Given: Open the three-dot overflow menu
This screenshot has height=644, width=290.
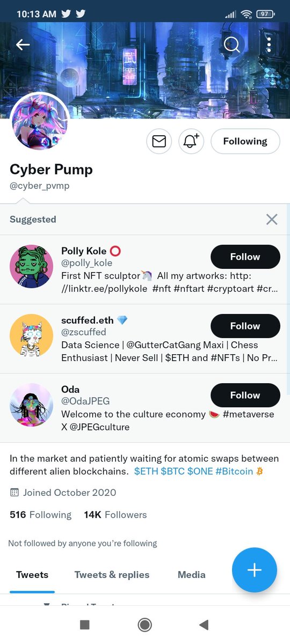Looking at the screenshot, I should coord(269,45).
